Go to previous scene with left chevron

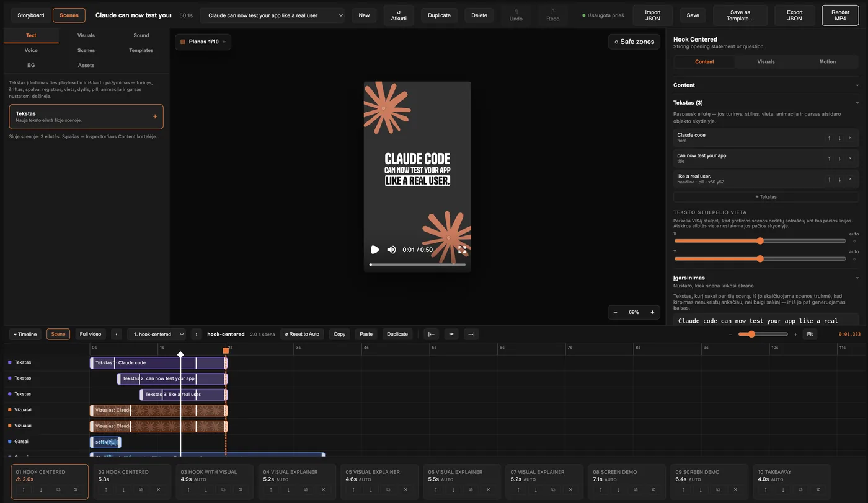point(117,334)
